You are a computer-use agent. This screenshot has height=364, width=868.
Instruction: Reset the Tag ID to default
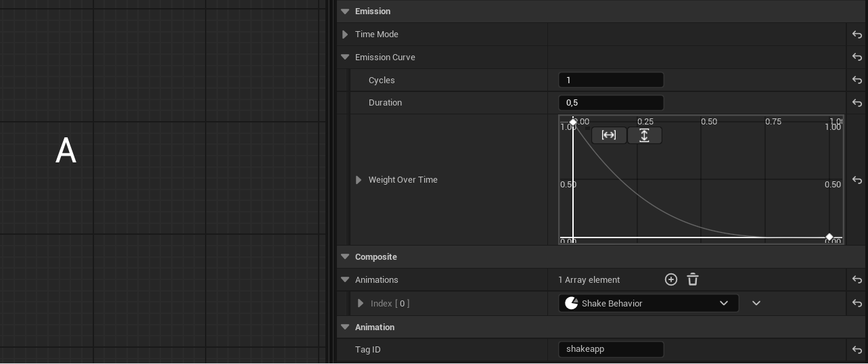pos(857,350)
